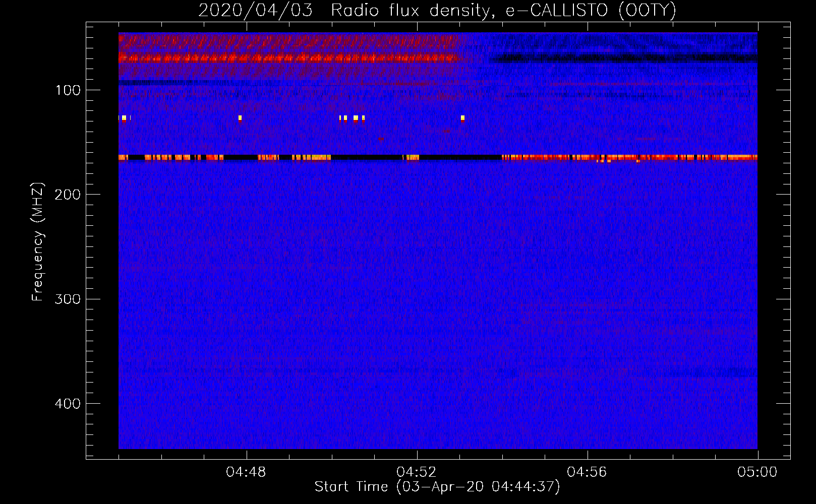Click the 400 MHz frequency tick label
This screenshot has height=504, width=816.
point(68,404)
